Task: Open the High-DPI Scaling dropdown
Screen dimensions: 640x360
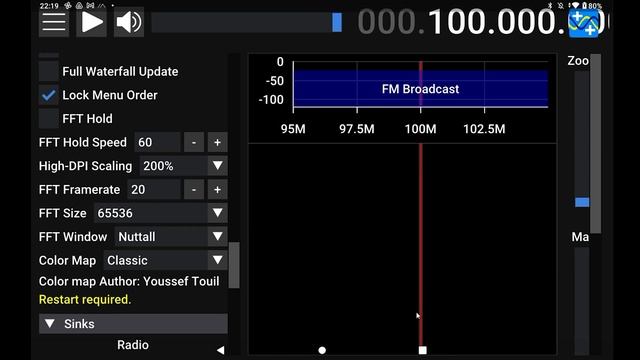Action: 184,166
